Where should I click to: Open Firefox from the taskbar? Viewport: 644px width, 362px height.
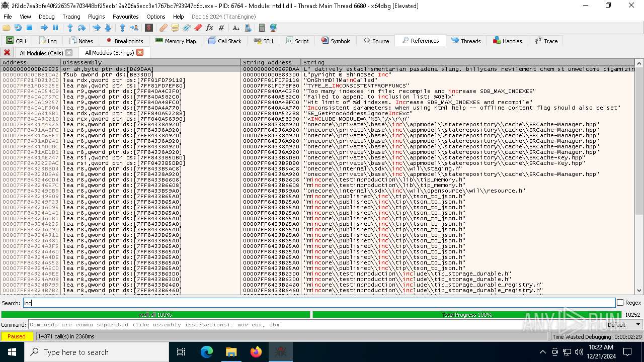click(256, 352)
